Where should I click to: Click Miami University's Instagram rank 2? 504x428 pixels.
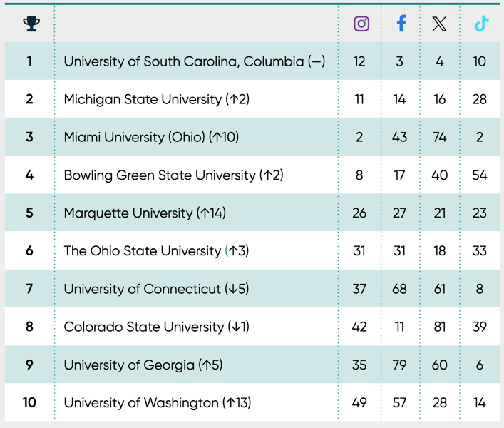[x=359, y=137]
